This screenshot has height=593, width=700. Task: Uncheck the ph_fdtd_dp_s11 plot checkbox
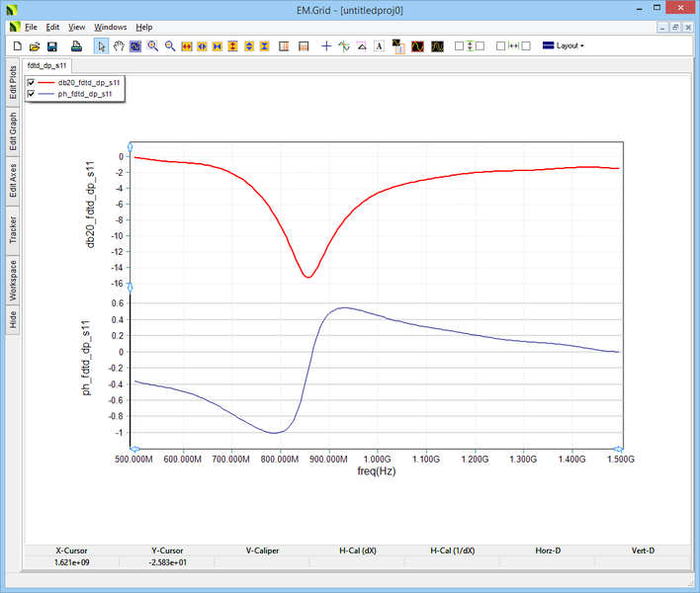coord(32,94)
